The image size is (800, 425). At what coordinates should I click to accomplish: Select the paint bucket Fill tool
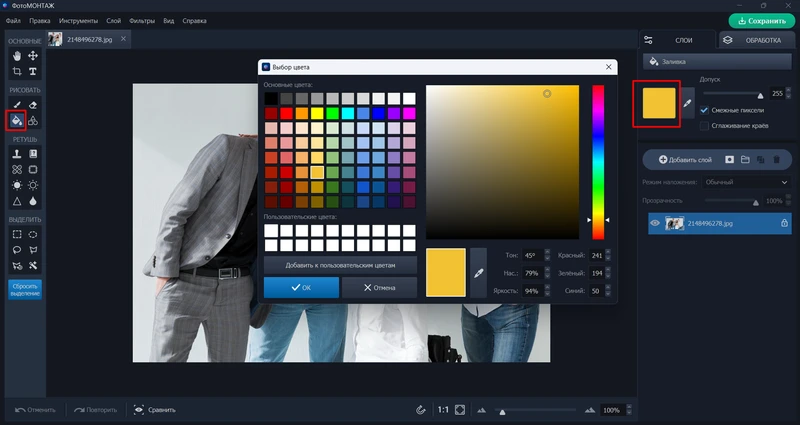click(x=17, y=120)
